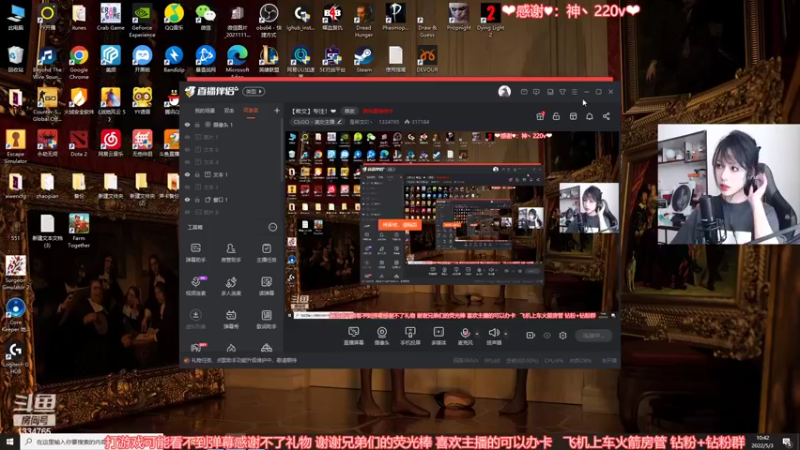Image resolution: width=800 pixels, height=450 pixels.
Task: Mute the 扬声器 speaker icon
Action: [493, 333]
